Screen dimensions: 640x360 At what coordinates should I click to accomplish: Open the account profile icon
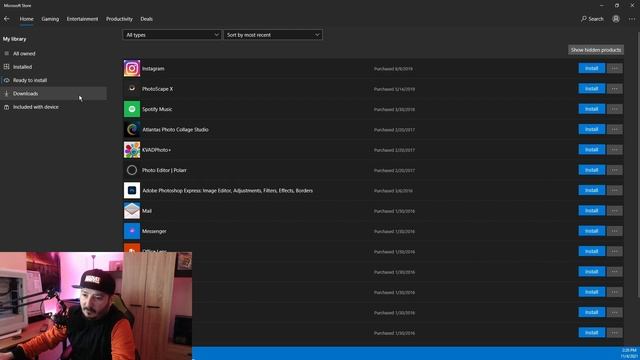click(616, 19)
